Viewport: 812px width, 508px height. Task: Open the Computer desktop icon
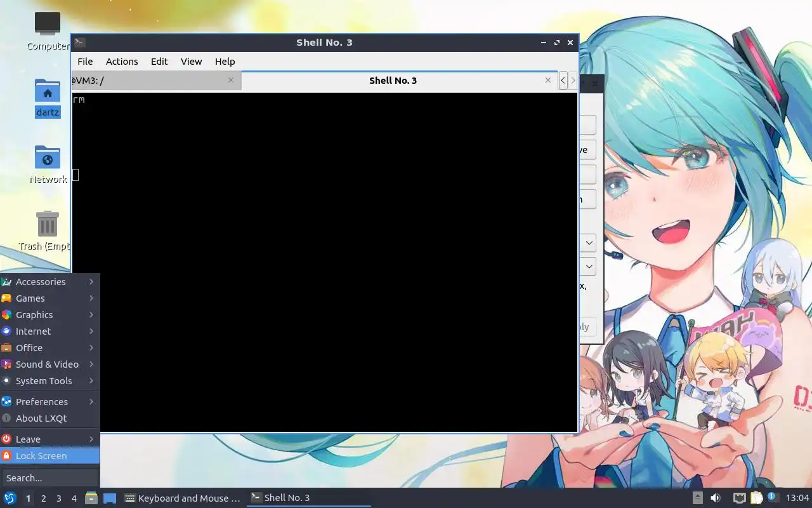pos(48,30)
